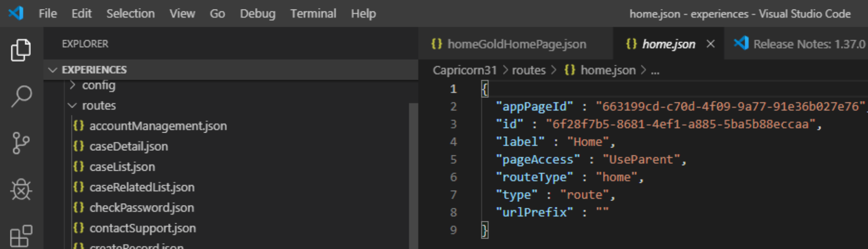Click line number 5 in gutter

tap(453, 159)
